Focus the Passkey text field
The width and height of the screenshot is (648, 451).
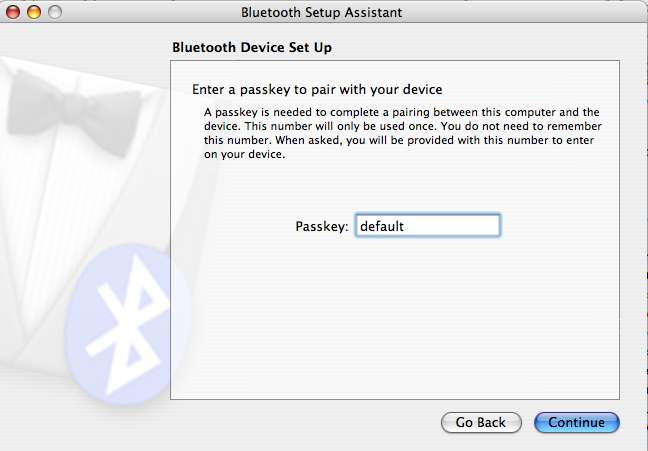428,226
